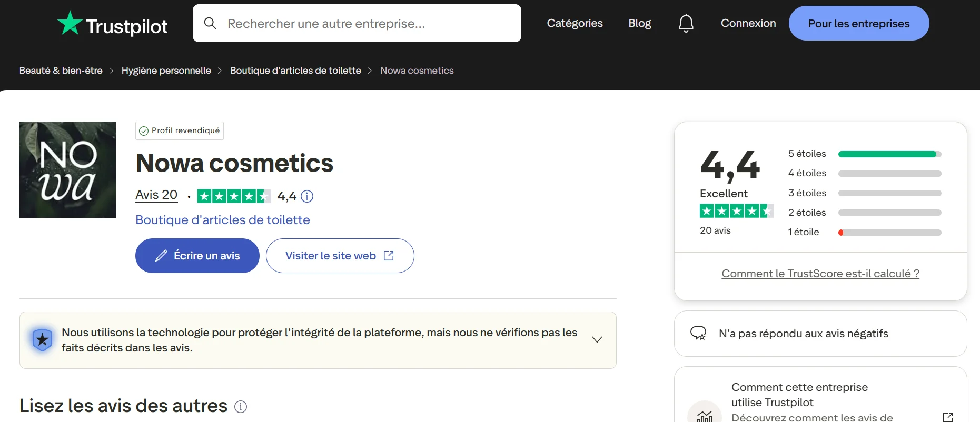The image size is (980, 422).
Task: Click the 4 étoiles rating bar
Action: 890,174
